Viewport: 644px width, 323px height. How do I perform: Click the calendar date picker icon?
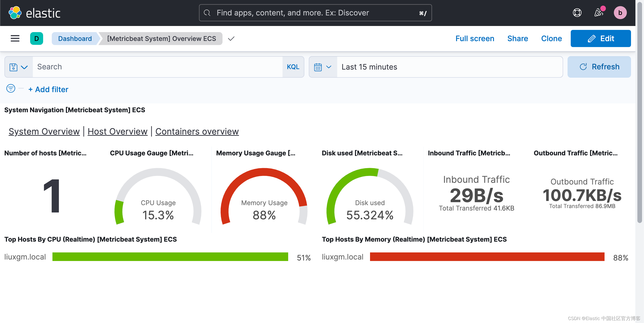318,67
